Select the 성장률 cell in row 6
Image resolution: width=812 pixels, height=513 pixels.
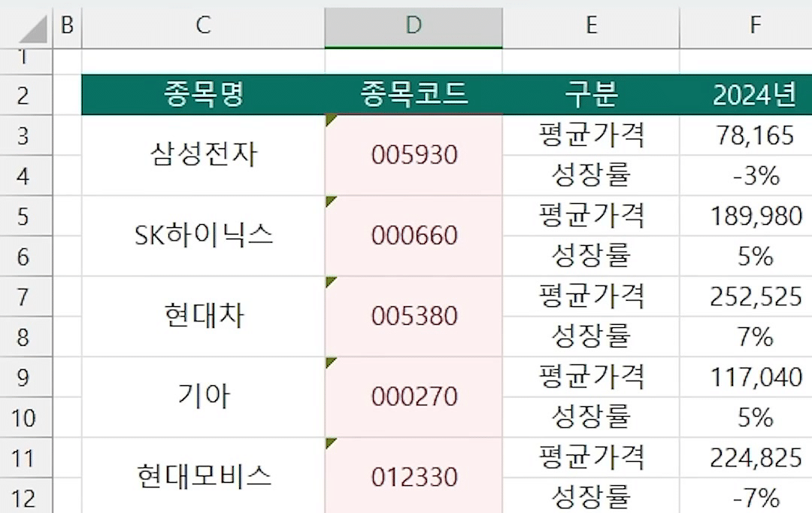(591, 256)
